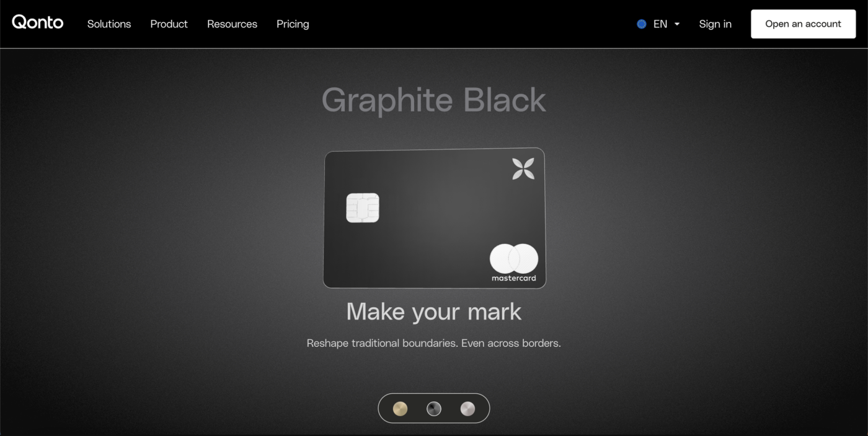Expand the language dropdown arrow
The width and height of the screenshot is (868, 436).
677,24
